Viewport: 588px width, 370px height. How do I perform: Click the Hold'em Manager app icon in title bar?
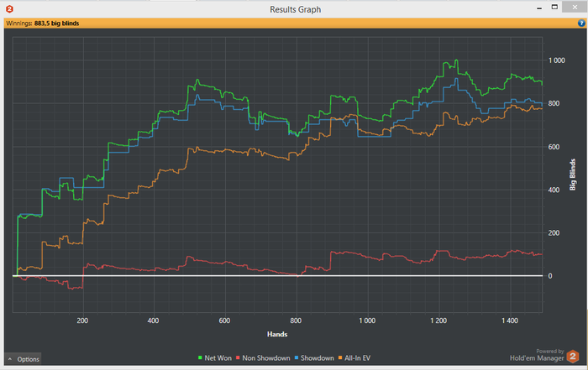coord(9,9)
